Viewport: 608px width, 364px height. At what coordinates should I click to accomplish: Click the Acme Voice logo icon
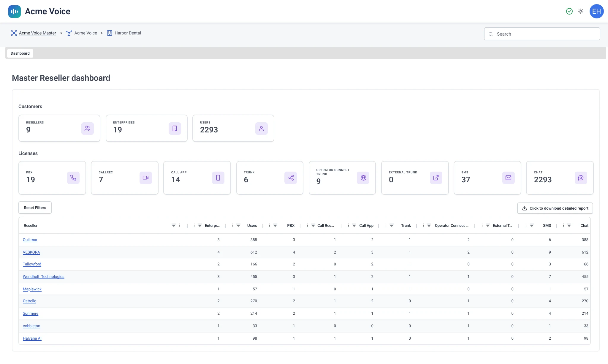[x=15, y=12]
